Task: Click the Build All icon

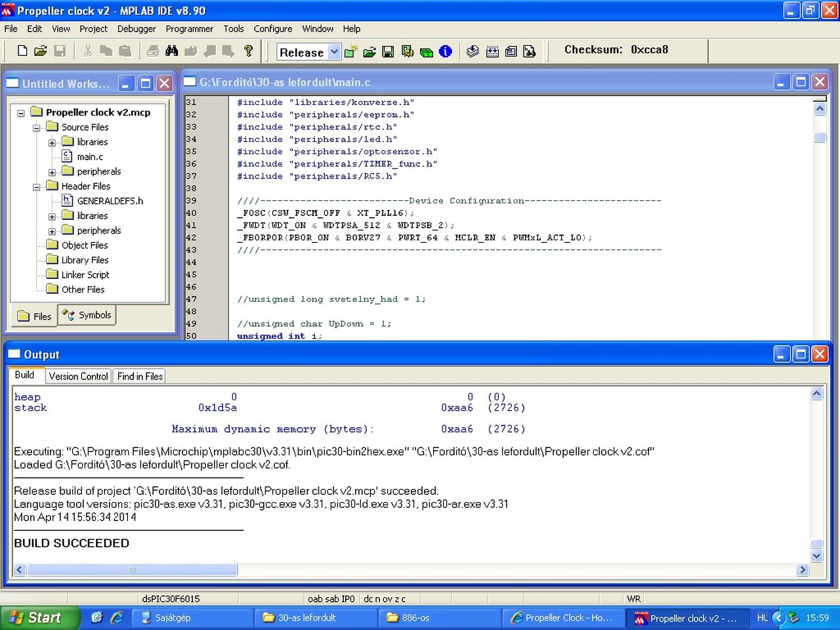Action: pyautogui.click(x=492, y=52)
